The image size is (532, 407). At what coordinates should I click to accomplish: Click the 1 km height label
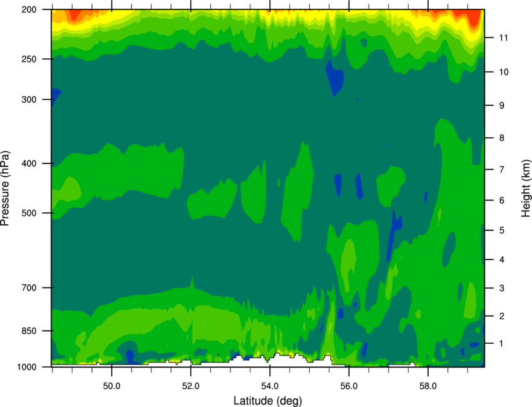[501, 344]
